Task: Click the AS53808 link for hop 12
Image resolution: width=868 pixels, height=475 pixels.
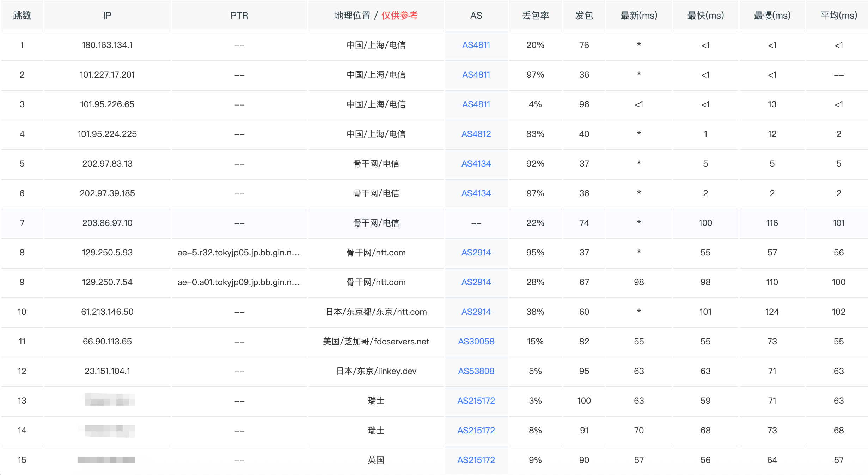Action: coord(476,371)
